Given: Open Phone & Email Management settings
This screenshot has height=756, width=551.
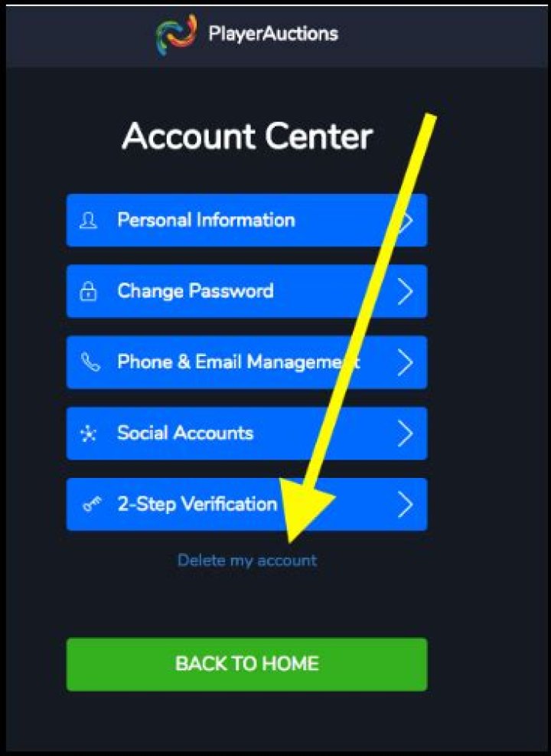Looking at the screenshot, I should [x=246, y=362].
